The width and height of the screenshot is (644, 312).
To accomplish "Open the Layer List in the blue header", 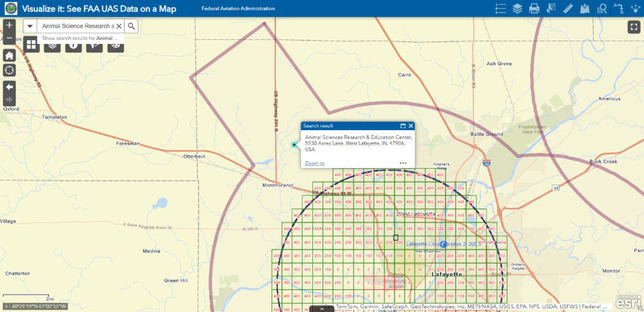I will 517,8.
